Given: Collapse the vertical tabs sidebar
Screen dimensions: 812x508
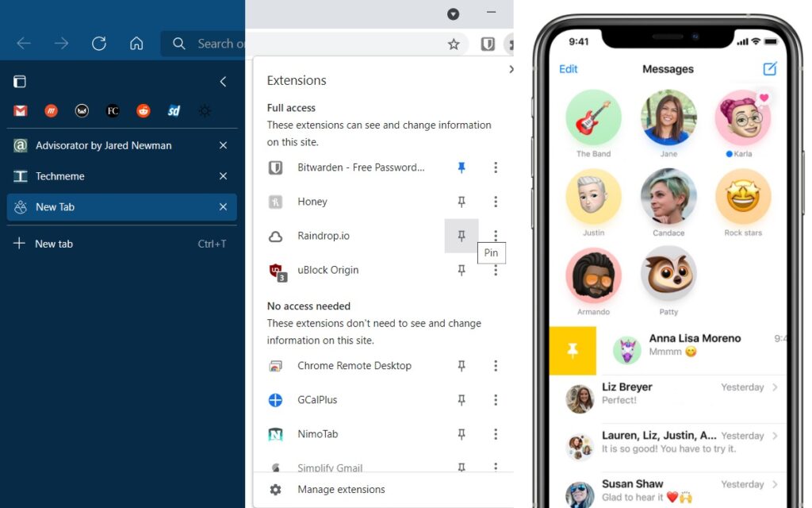Looking at the screenshot, I should click(x=223, y=82).
